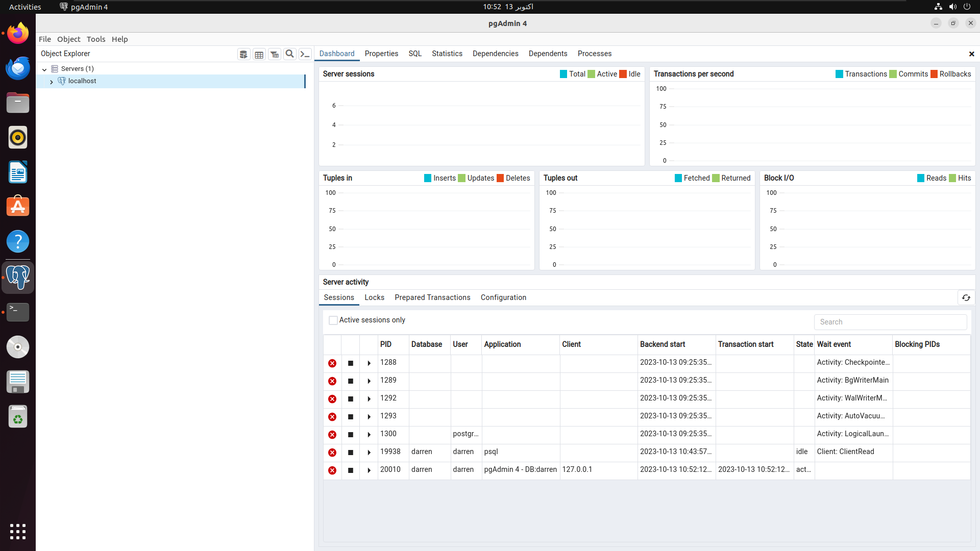Expand details for PID 1293 row
The width and height of the screenshot is (980, 551).
(x=369, y=417)
